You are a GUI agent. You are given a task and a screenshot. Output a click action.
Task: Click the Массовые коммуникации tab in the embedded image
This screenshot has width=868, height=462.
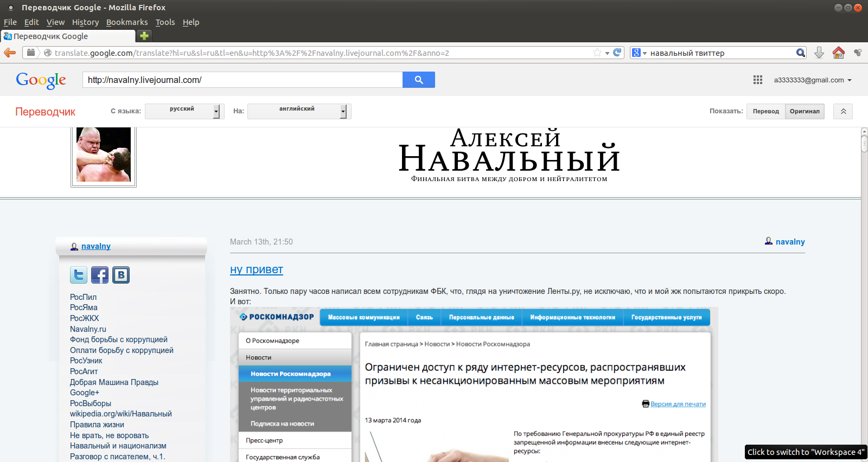[x=363, y=317]
